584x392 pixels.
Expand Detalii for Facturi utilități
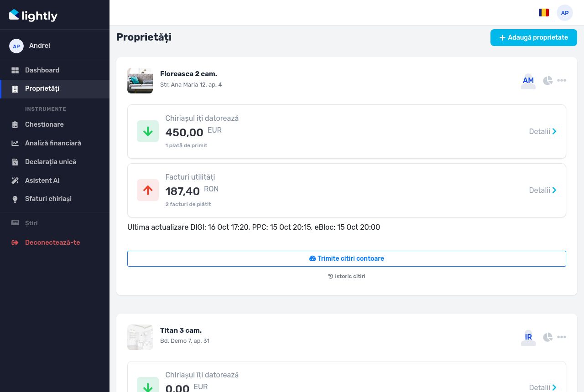click(x=543, y=190)
